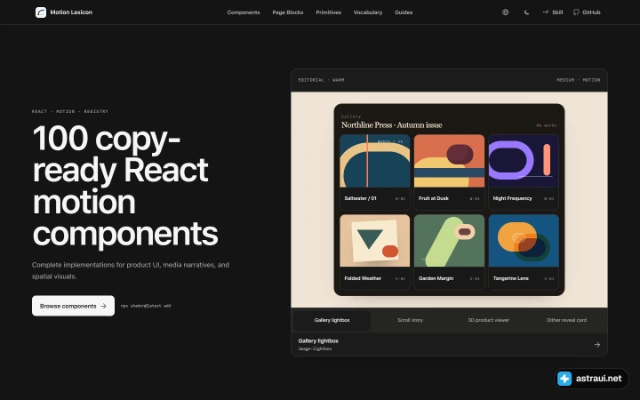The width and height of the screenshot is (640, 400).
Task: Open the Vocabulary nav link
Action: pyautogui.click(x=368, y=12)
